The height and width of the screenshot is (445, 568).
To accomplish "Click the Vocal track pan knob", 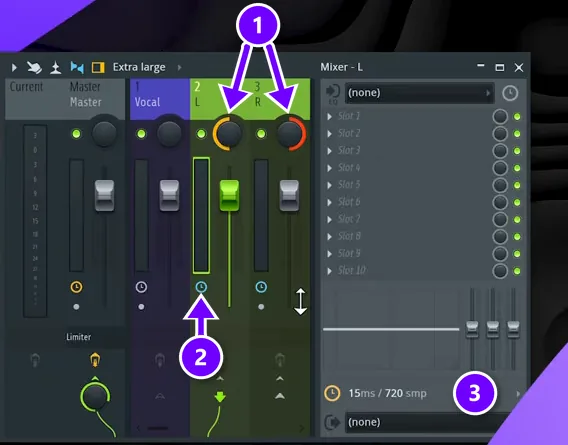I will pyautogui.click(x=169, y=133).
